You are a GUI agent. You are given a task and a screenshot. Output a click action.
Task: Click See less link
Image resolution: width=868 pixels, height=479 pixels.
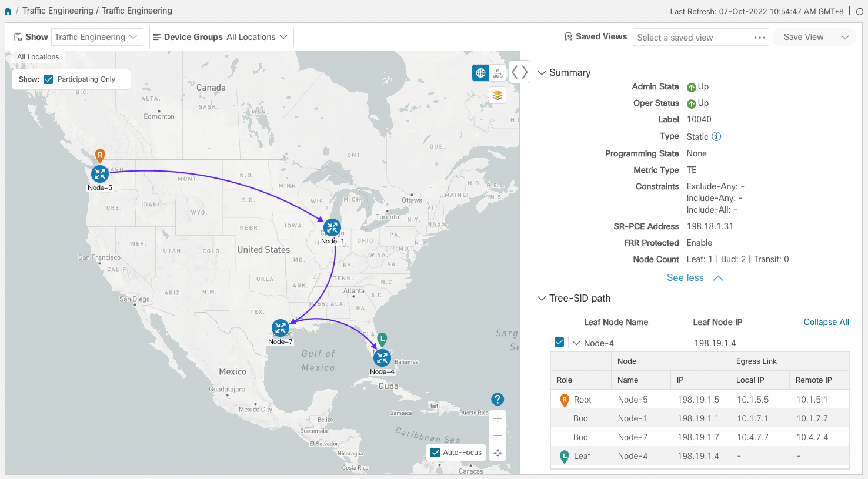point(685,277)
